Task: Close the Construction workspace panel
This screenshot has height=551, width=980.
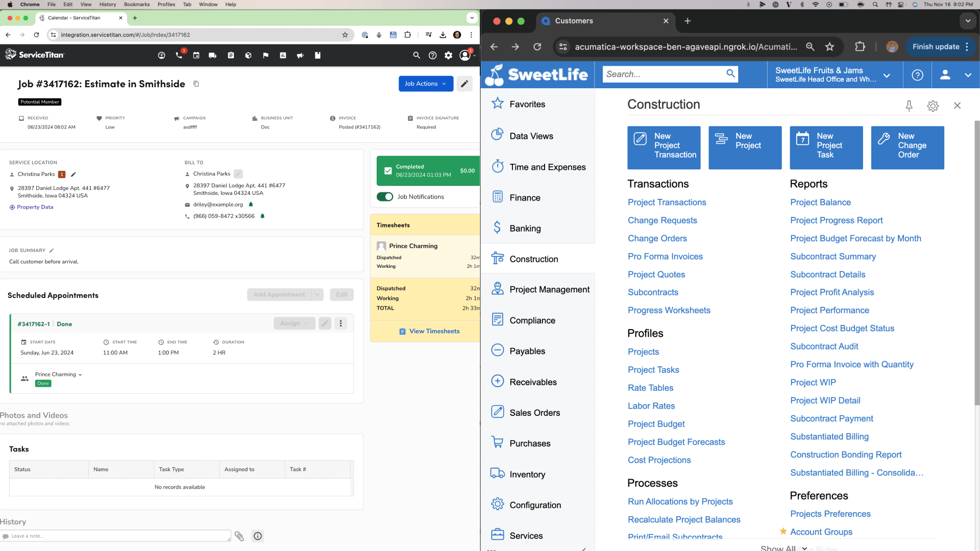Action: (957, 106)
